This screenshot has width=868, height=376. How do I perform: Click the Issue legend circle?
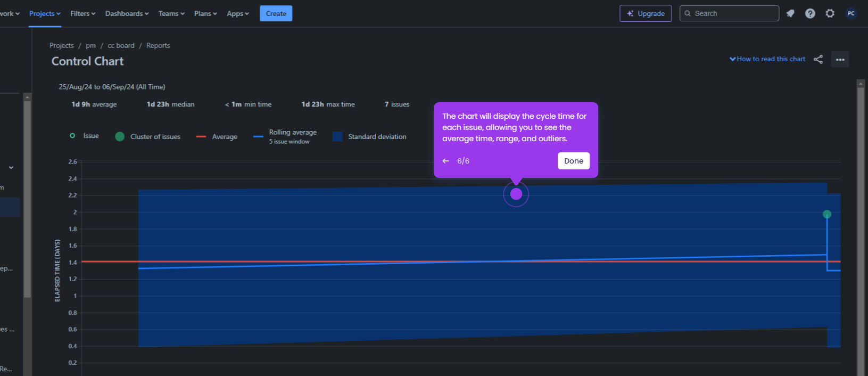click(x=72, y=136)
